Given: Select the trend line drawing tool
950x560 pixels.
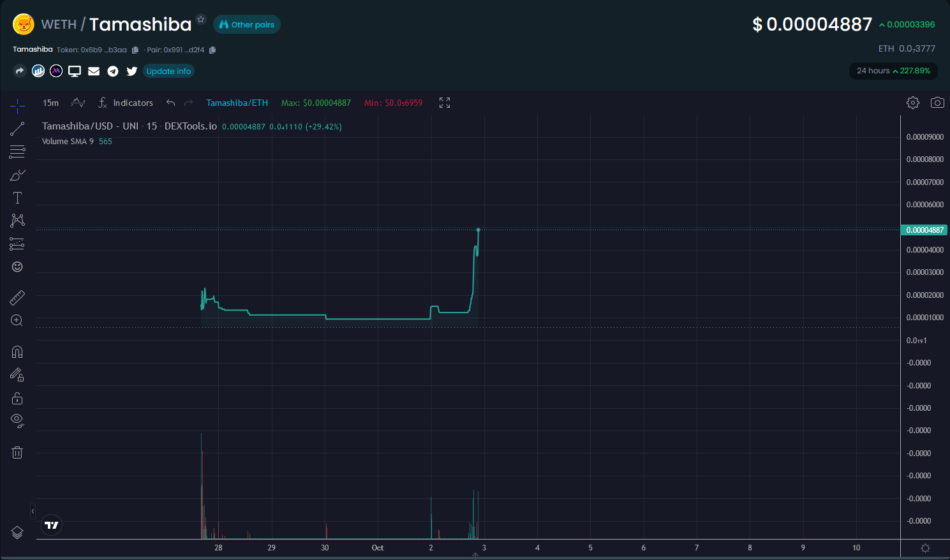Looking at the screenshot, I should click(x=17, y=128).
